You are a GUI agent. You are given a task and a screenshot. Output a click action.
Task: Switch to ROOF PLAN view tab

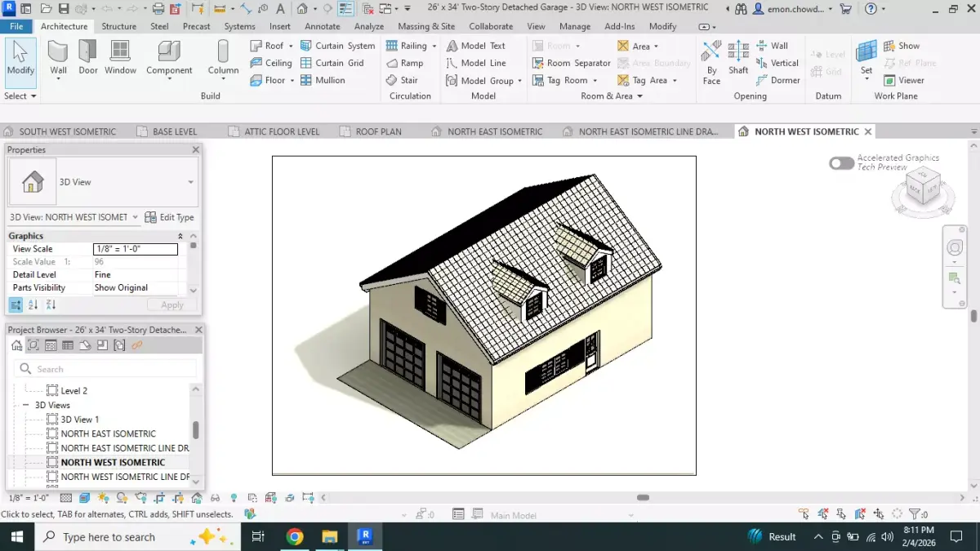(x=378, y=131)
